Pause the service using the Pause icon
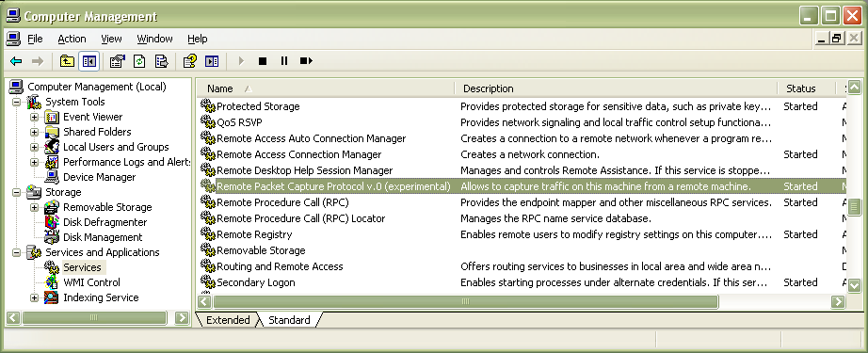Screen dimensions: 868x353 point(284,61)
